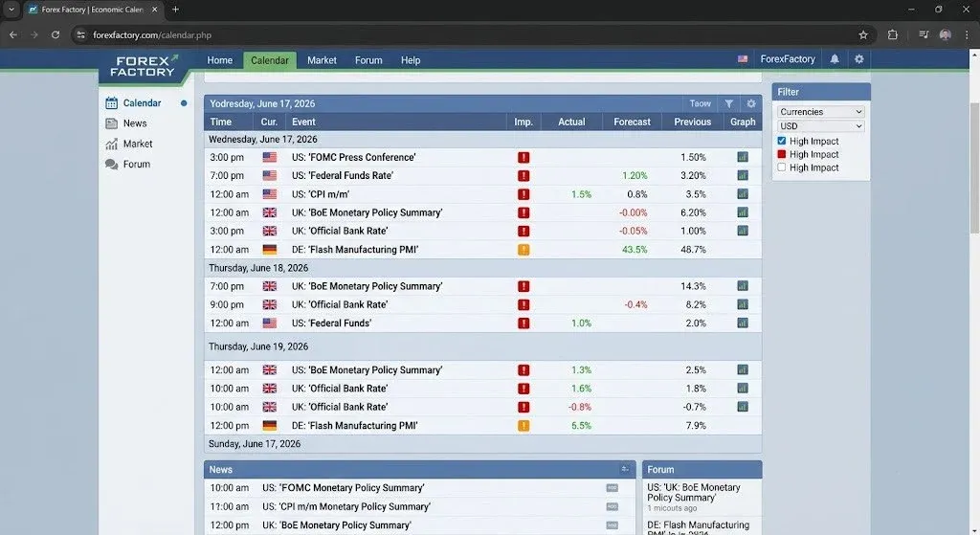Open the News sidebar icon

(111, 123)
